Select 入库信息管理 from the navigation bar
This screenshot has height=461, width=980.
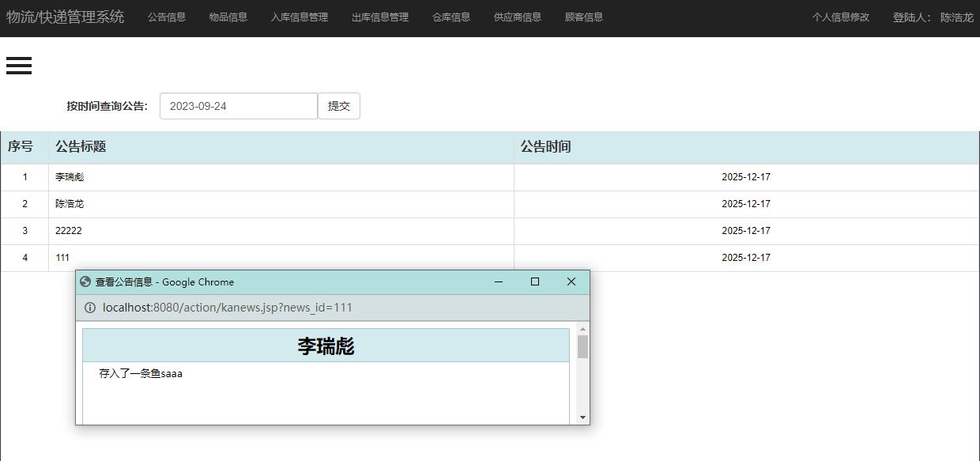299,17
